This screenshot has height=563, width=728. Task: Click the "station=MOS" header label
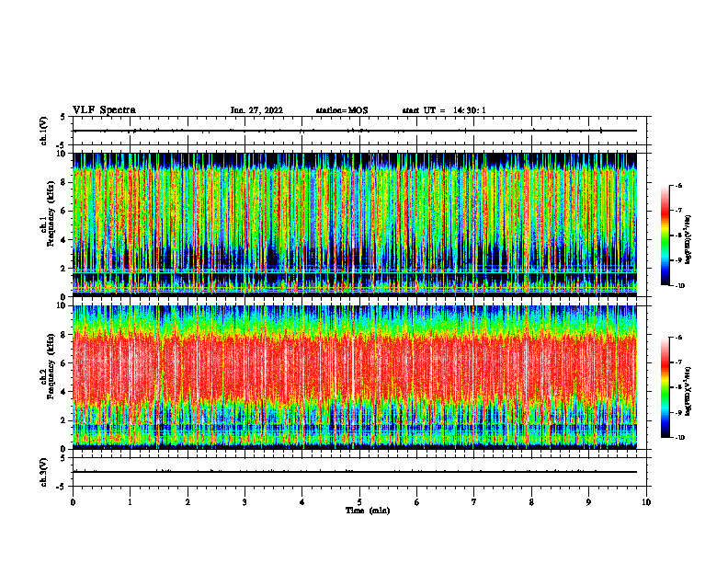pos(342,110)
